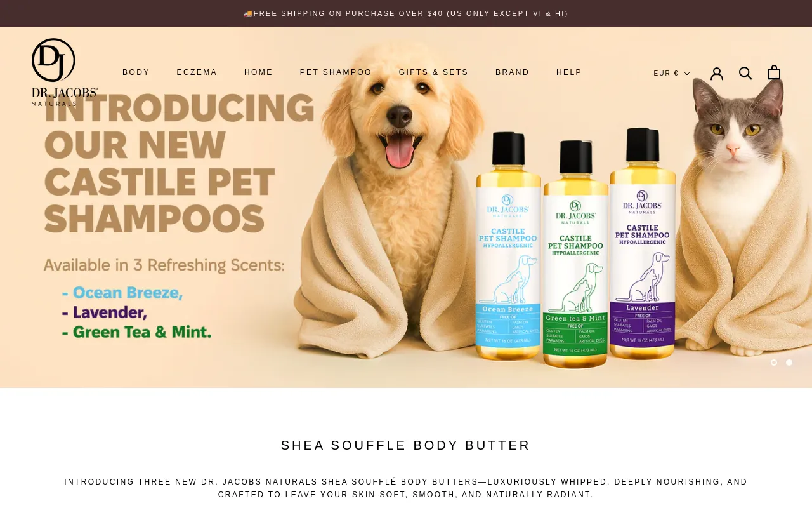
Task: Open the Home menu item
Action: (258, 72)
